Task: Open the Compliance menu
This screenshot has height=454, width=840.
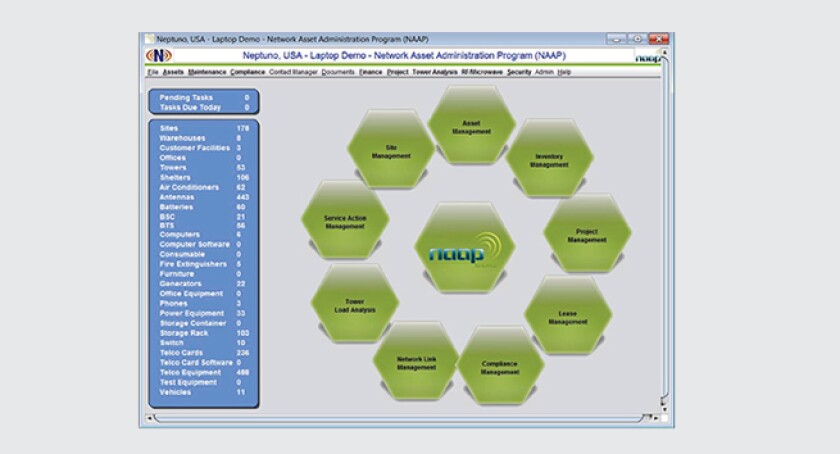Action: [248, 72]
